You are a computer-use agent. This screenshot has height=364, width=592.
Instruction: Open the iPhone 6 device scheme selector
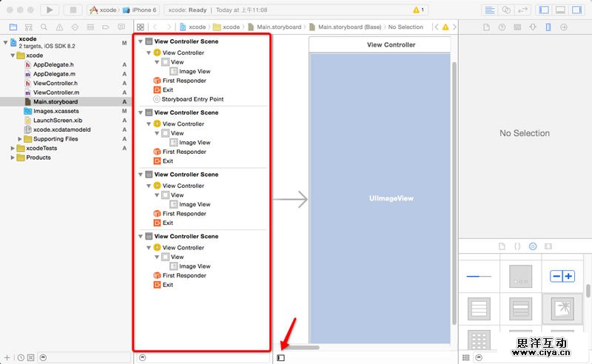pos(139,10)
